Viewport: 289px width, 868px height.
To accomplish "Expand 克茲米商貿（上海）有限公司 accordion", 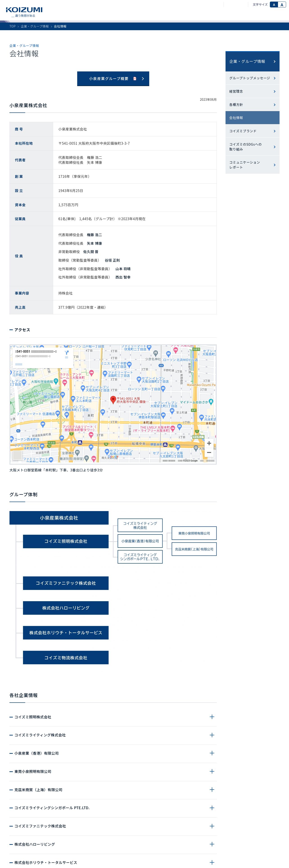I will point(113,790).
